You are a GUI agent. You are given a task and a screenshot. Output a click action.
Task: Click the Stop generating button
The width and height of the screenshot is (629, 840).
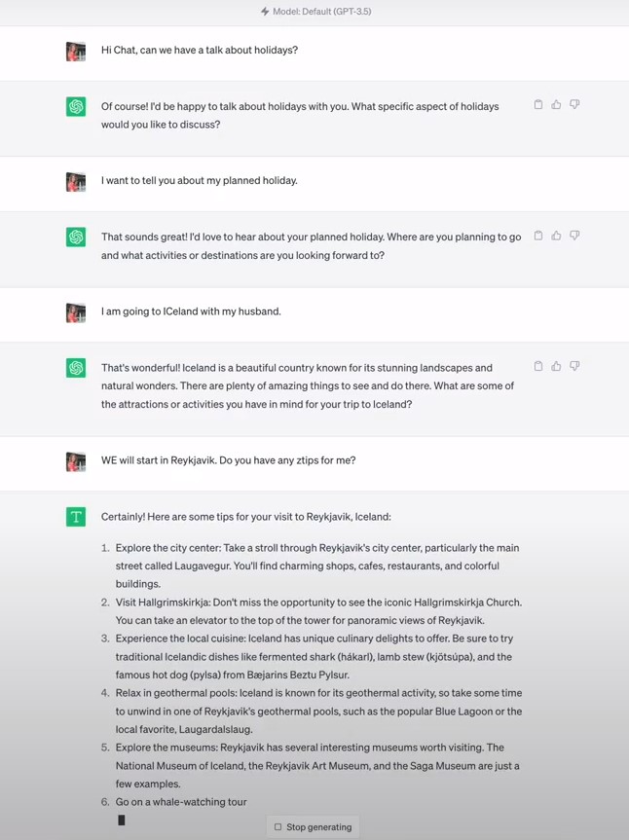click(313, 826)
